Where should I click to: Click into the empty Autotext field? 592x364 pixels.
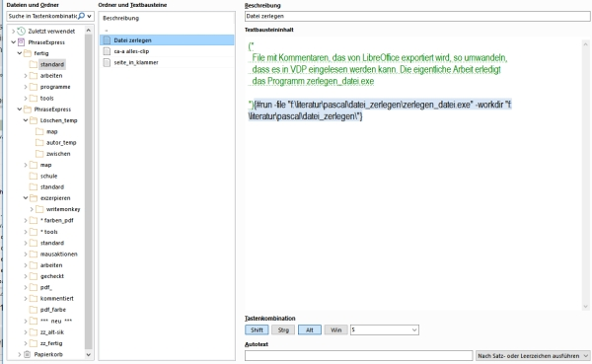[x=359, y=356]
